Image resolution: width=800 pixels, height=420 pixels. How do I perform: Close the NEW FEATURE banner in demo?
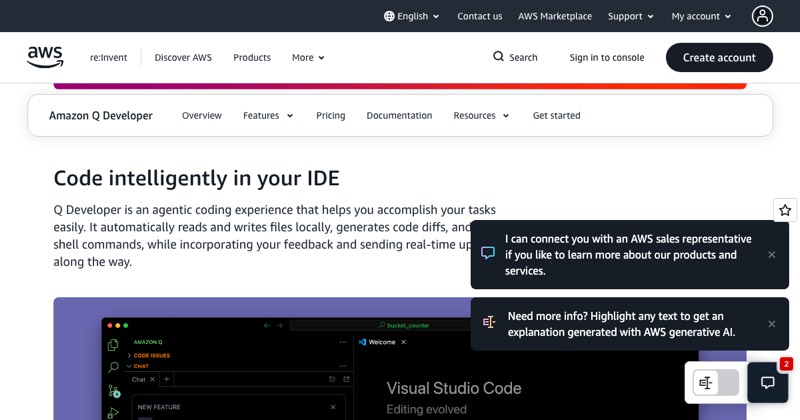[333, 407]
